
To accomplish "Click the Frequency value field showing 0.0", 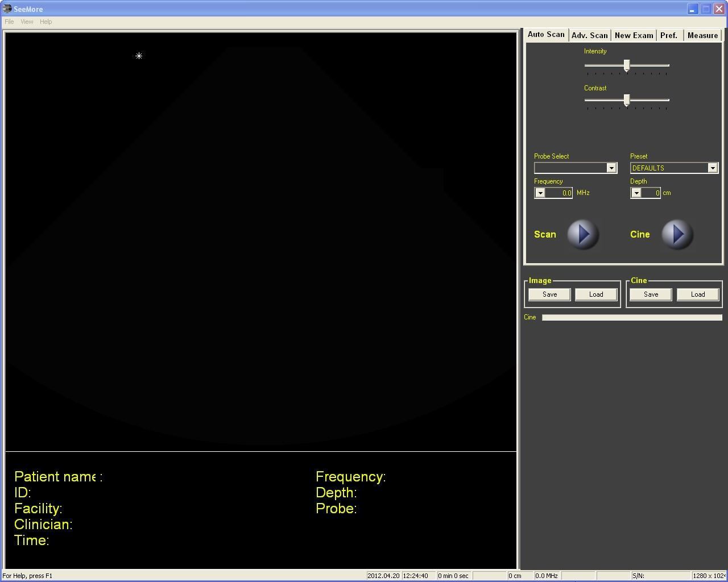I will [x=559, y=193].
